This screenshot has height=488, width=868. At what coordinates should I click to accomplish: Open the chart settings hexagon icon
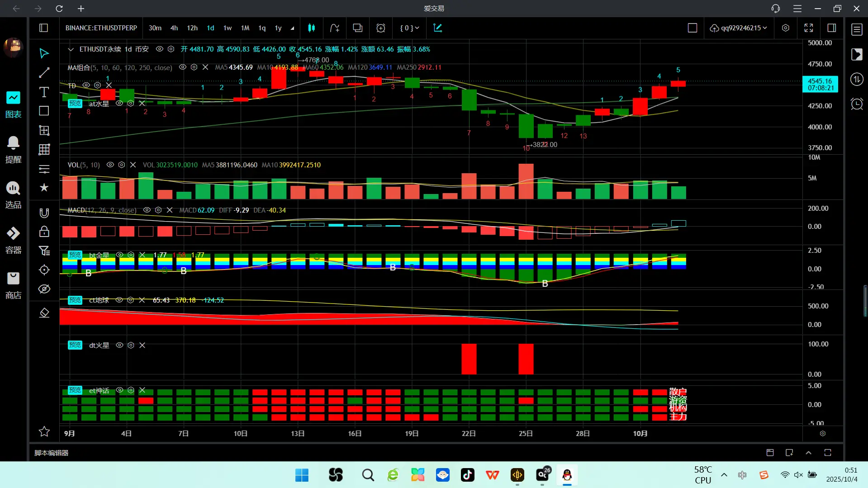786,28
